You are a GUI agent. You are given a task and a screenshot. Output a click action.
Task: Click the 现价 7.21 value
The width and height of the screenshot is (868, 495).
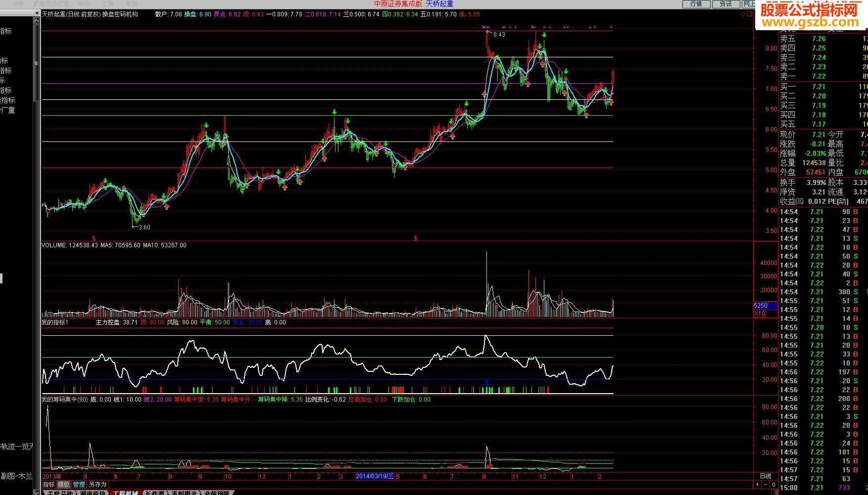click(x=819, y=135)
